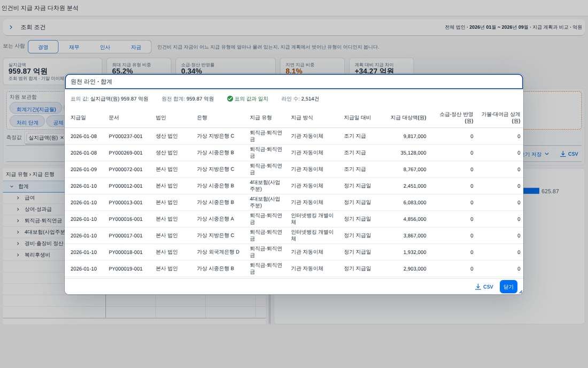Screen dimensions: 588x368
Task: Sort by 문서 column header
Action: click(114, 118)
